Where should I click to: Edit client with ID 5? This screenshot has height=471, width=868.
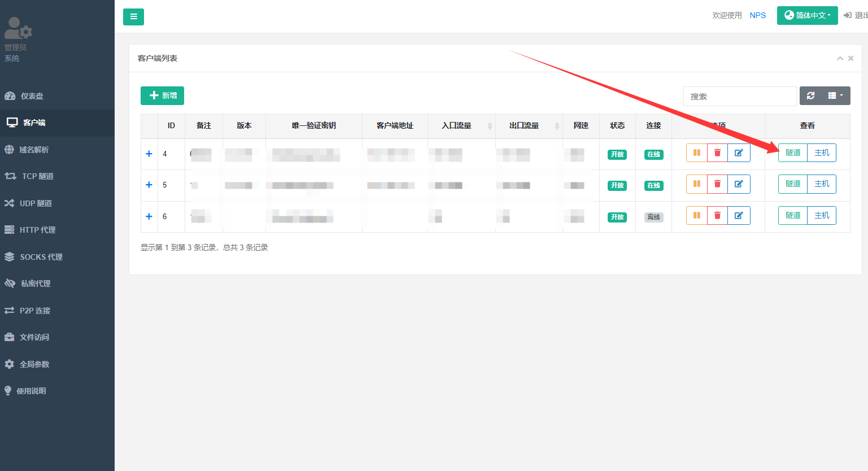(x=738, y=184)
